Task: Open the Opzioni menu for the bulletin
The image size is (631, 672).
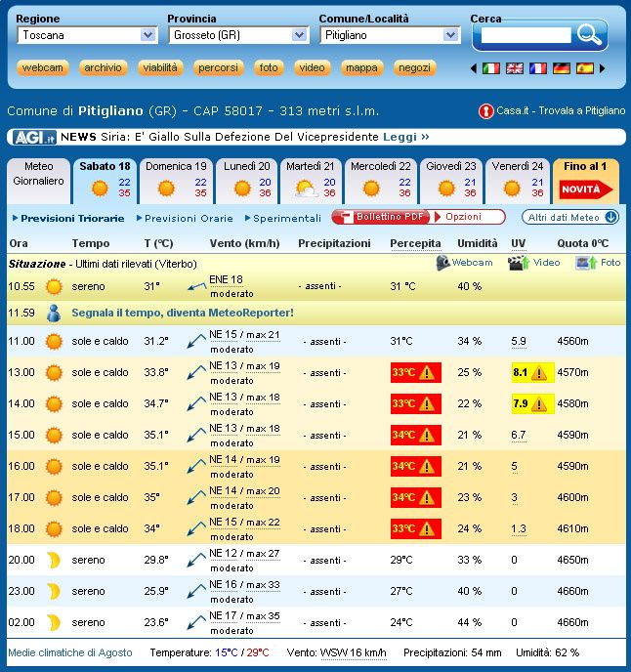Action: point(469,217)
